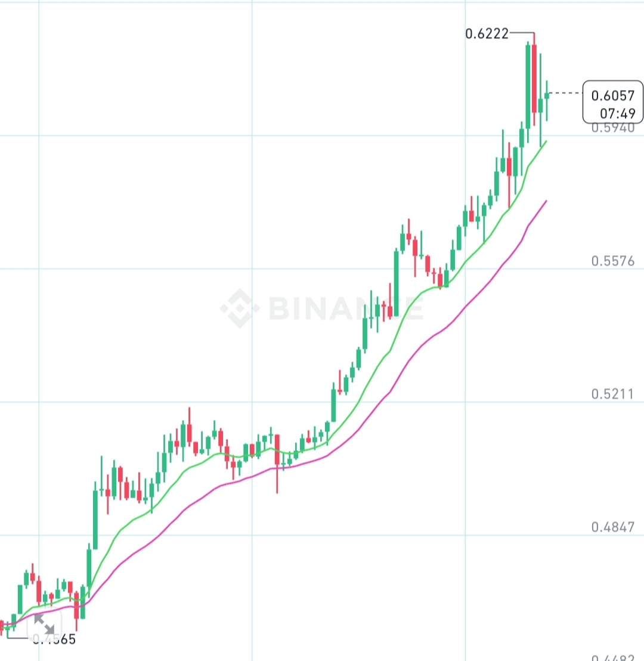
Task: Tap the 07:49 candle countdown timer
Action: tap(617, 113)
